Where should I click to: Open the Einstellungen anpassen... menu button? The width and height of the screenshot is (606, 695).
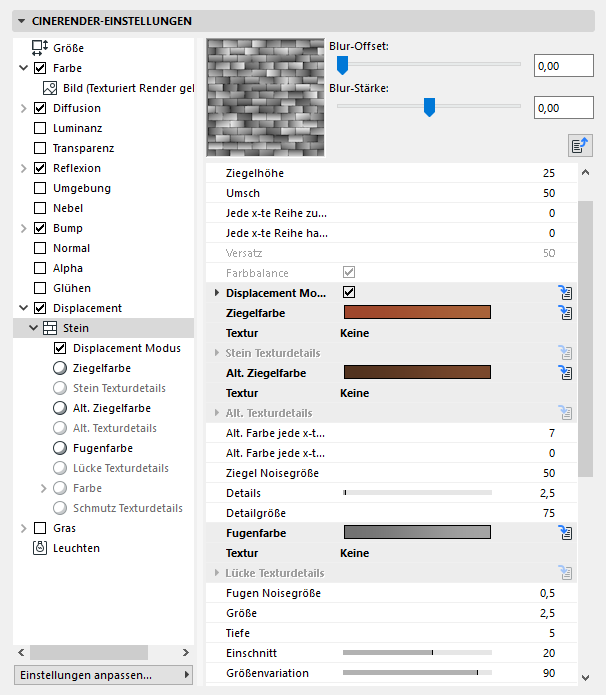[103, 675]
